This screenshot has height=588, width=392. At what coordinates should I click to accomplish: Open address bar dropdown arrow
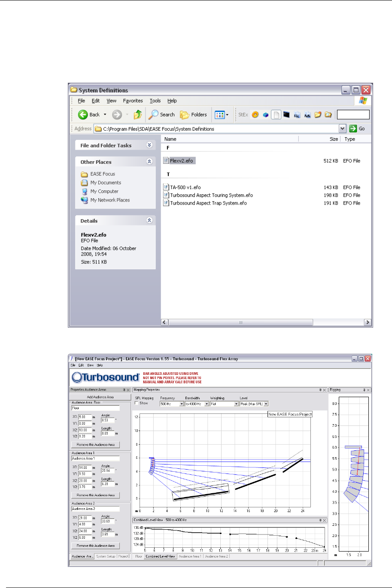tap(342, 128)
